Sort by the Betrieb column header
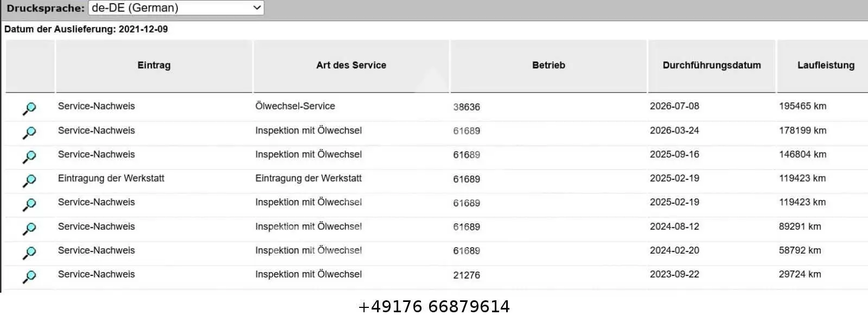 pyautogui.click(x=548, y=66)
